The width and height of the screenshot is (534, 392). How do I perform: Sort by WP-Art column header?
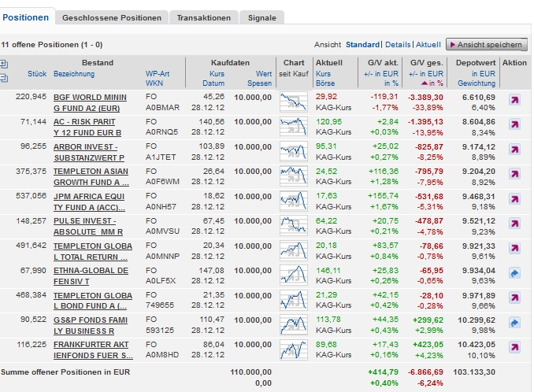click(x=158, y=74)
